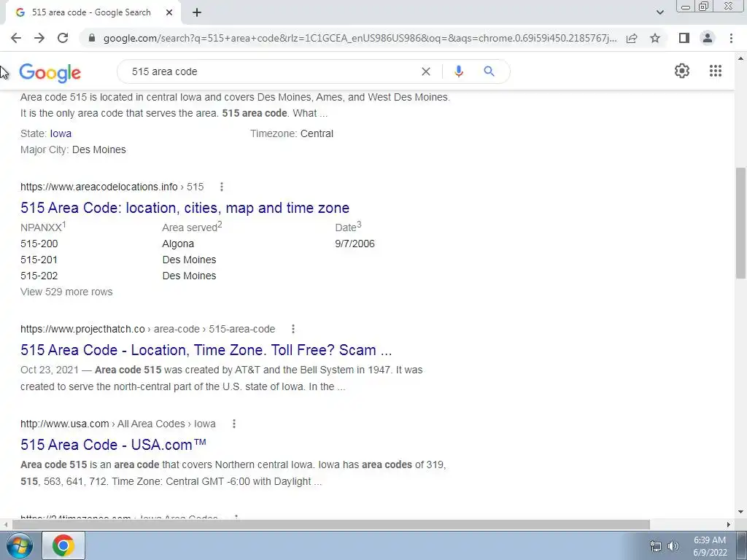
Task: Open more options for projecthatch.co result
Action: tap(293, 329)
